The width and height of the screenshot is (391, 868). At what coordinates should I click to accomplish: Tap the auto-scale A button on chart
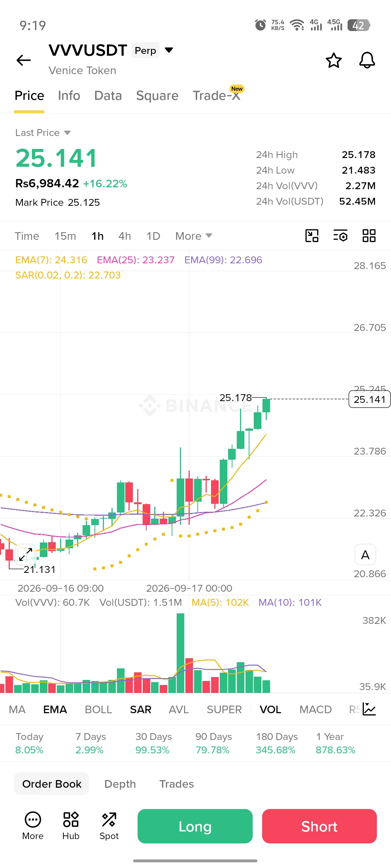(x=365, y=554)
